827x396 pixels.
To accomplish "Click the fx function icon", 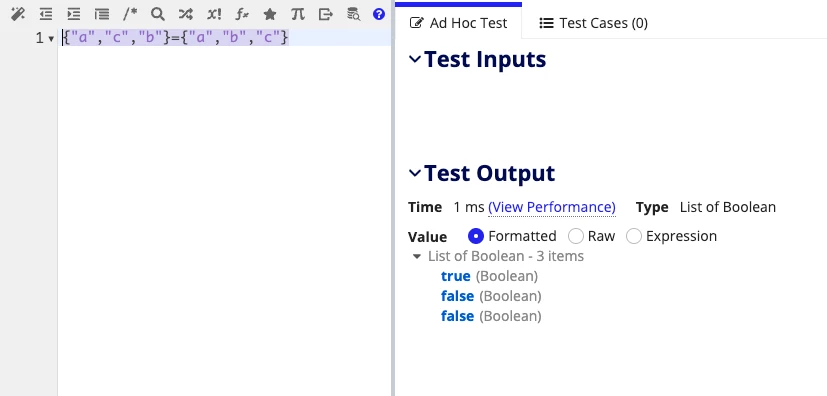I will pos(242,14).
